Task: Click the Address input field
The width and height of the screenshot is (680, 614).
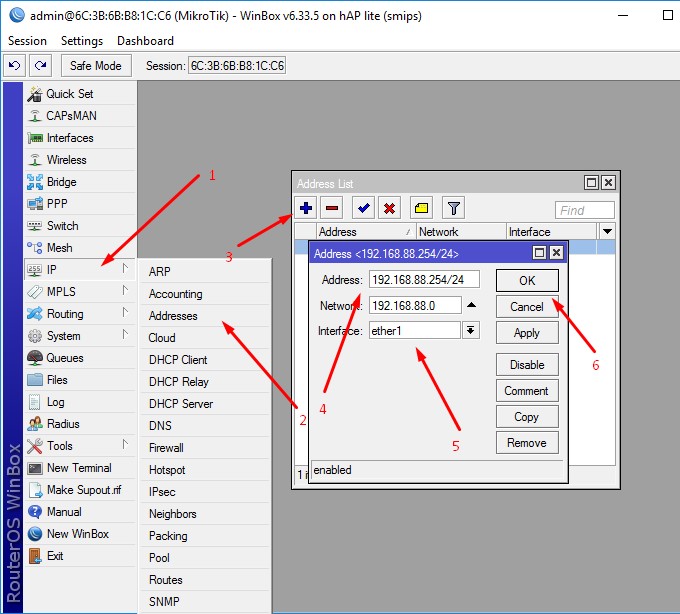Action: [x=425, y=280]
